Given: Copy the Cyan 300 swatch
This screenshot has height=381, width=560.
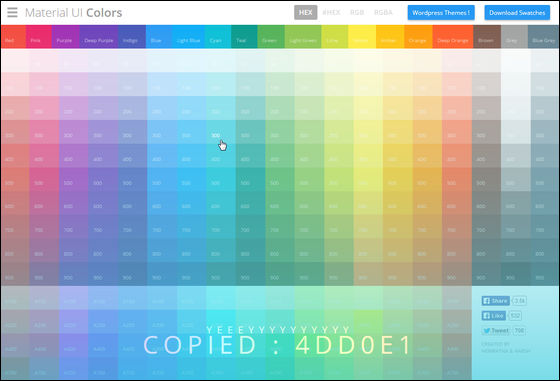Looking at the screenshot, I should coord(221,132).
